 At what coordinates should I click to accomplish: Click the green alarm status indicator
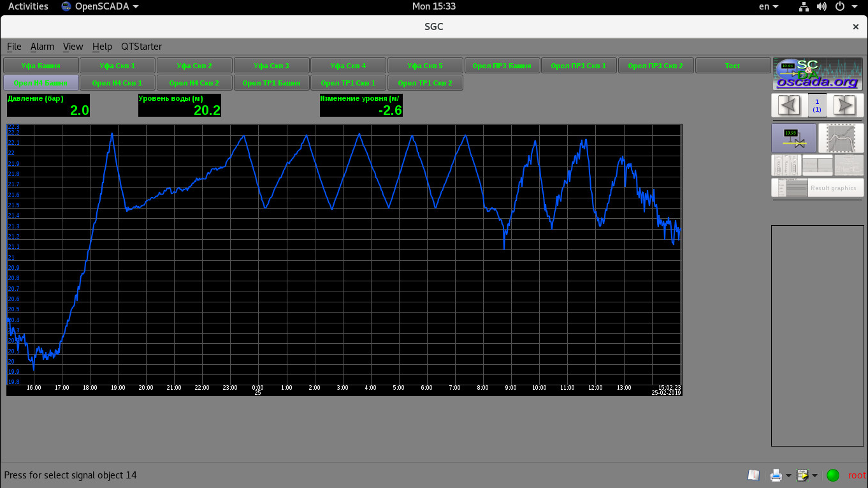[x=833, y=475]
